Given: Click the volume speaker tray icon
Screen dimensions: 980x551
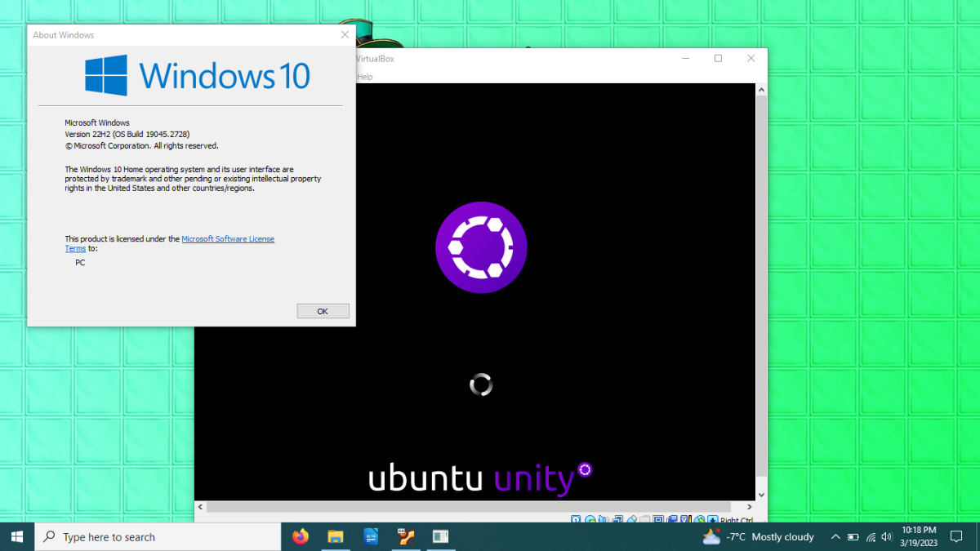Looking at the screenshot, I should (x=887, y=536).
